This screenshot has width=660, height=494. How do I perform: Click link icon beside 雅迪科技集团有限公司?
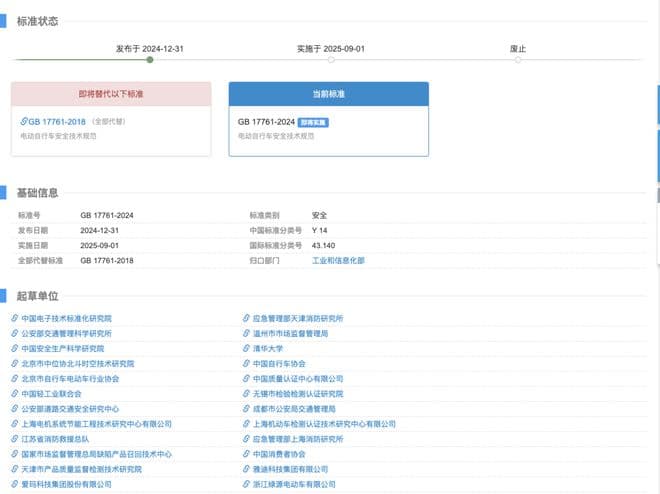tap(246, 469)
